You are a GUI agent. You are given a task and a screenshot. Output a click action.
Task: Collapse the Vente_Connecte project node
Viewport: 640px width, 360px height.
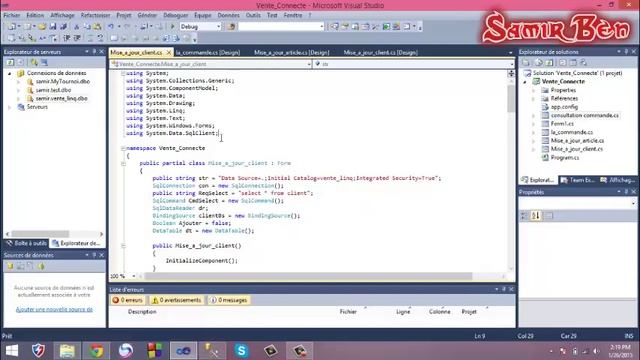click(525, 82)
